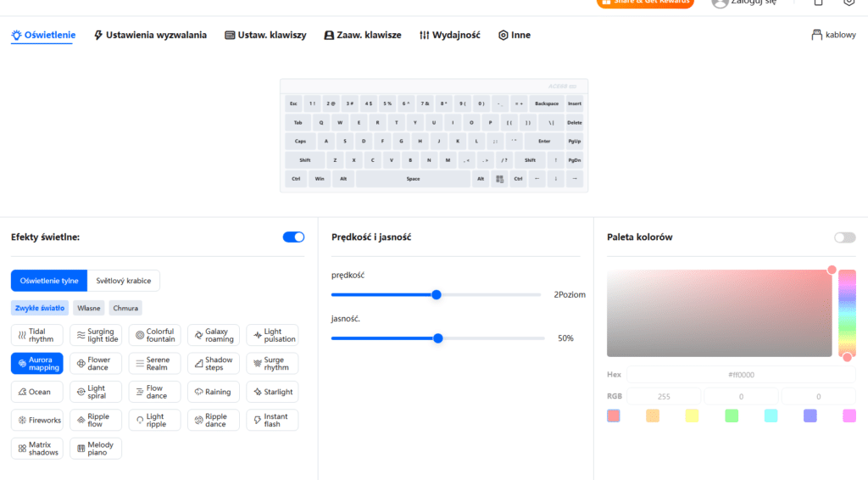Image resolution: width=868 pixels, height=480 pixels.
Task: Click the Fn menu key beside right Alt
Action: click(499, 179)
